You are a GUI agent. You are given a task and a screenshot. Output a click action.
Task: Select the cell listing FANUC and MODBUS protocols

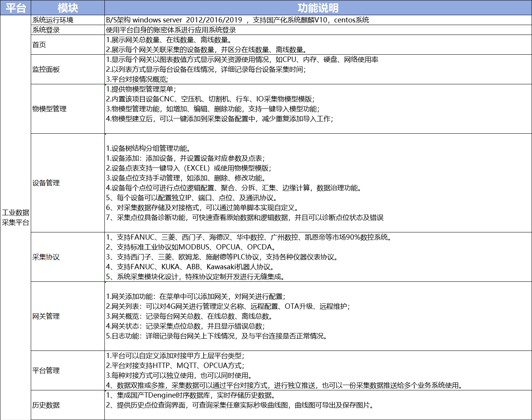click(318, 257)
